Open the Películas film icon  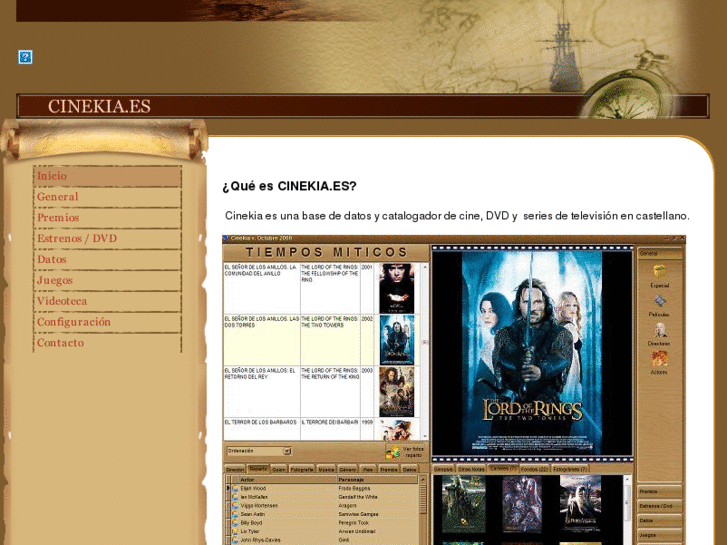[x=659, y=301]
